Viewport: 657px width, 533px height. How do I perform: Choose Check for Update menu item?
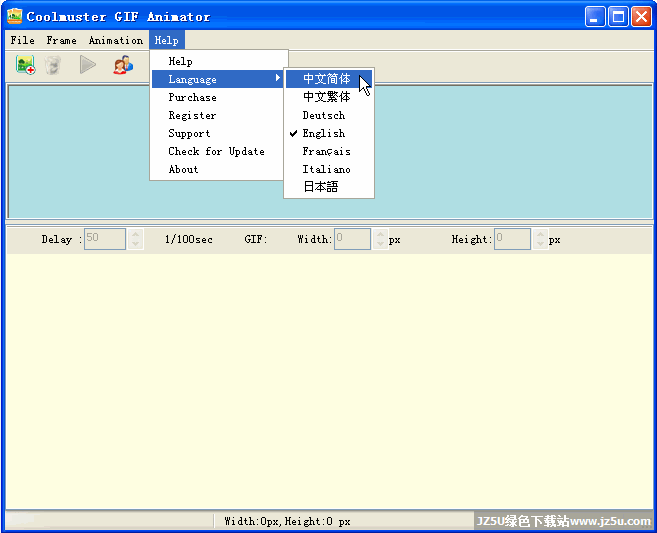tap(217, 151)
